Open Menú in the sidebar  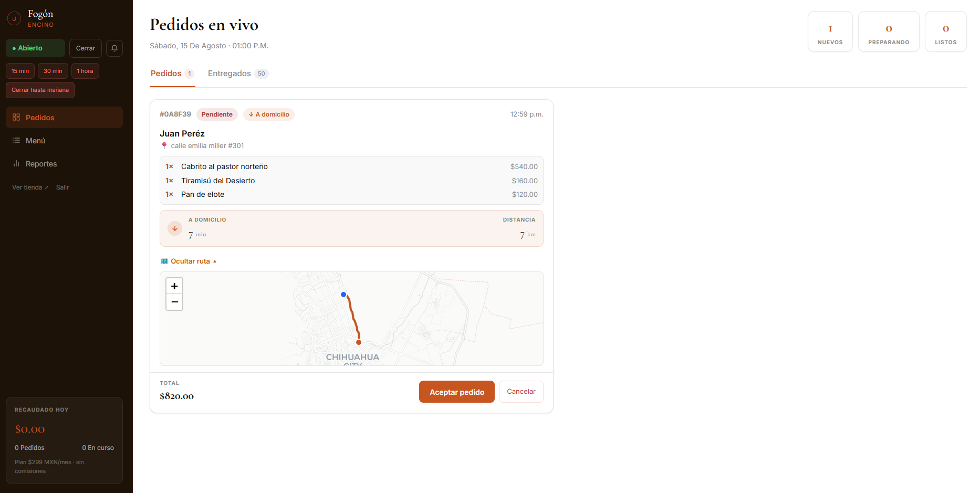point(64,141)
